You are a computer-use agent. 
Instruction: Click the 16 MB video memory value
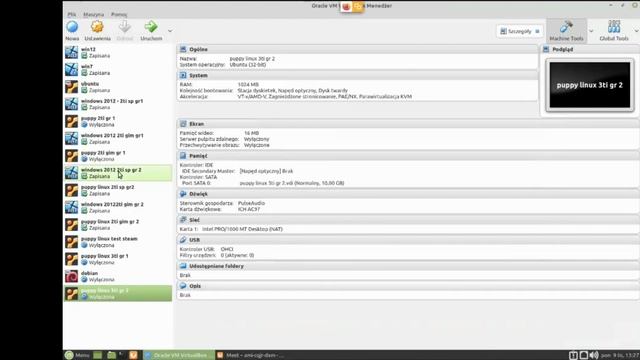(251, 133)
